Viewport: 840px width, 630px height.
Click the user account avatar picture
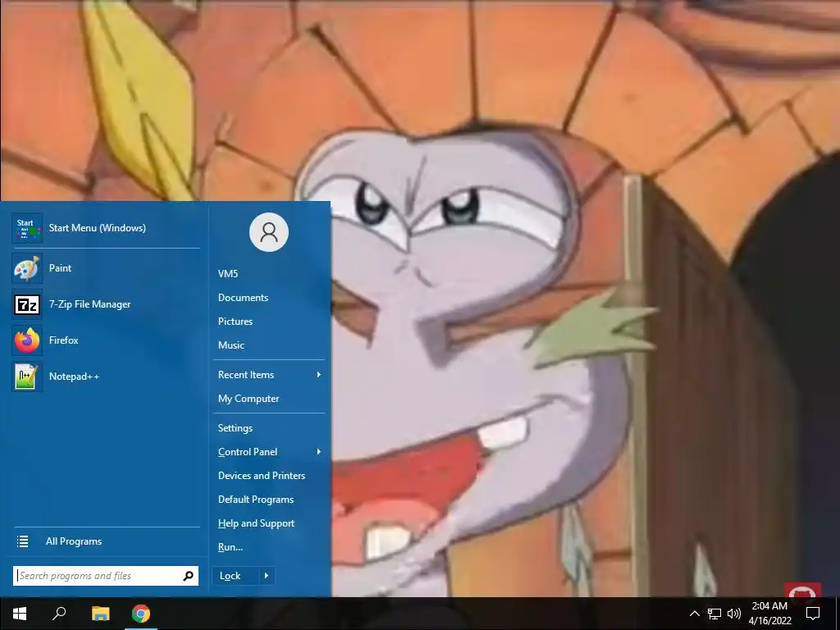[x=269, y=232]
